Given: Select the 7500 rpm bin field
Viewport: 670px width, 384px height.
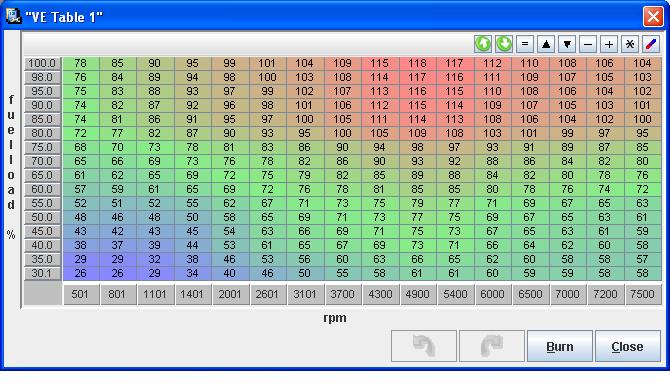Looking at the screenshot, I should pyautogui.click(x=643, y=294).
